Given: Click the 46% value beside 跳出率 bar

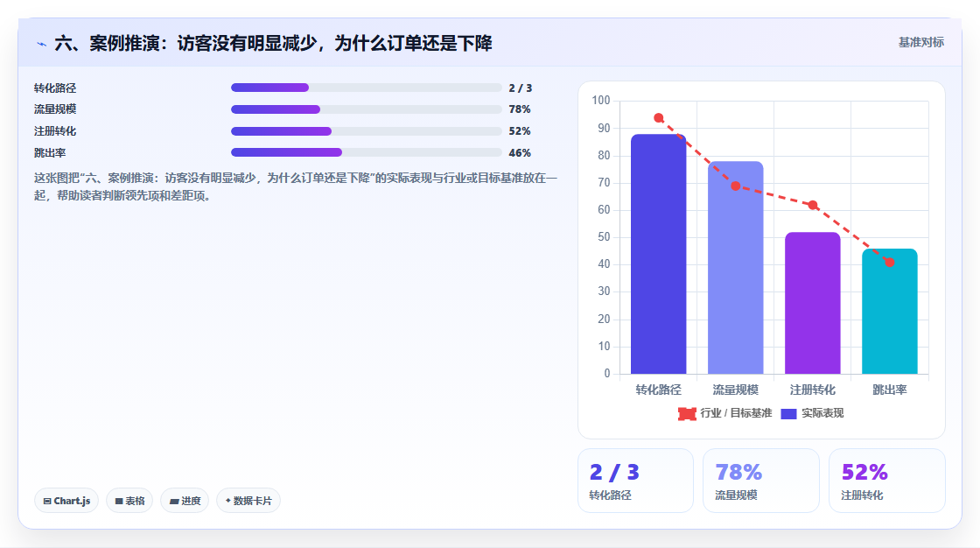Looking at the screenshot, I should coord(520,152).
